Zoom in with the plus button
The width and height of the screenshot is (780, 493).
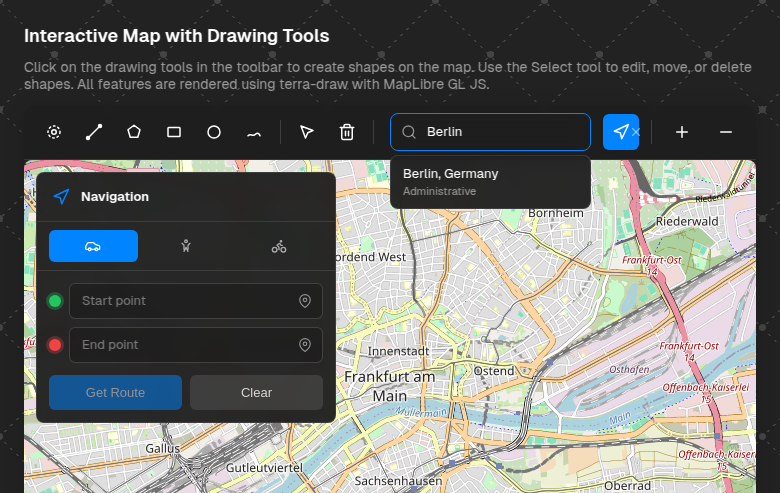[682, 132]
